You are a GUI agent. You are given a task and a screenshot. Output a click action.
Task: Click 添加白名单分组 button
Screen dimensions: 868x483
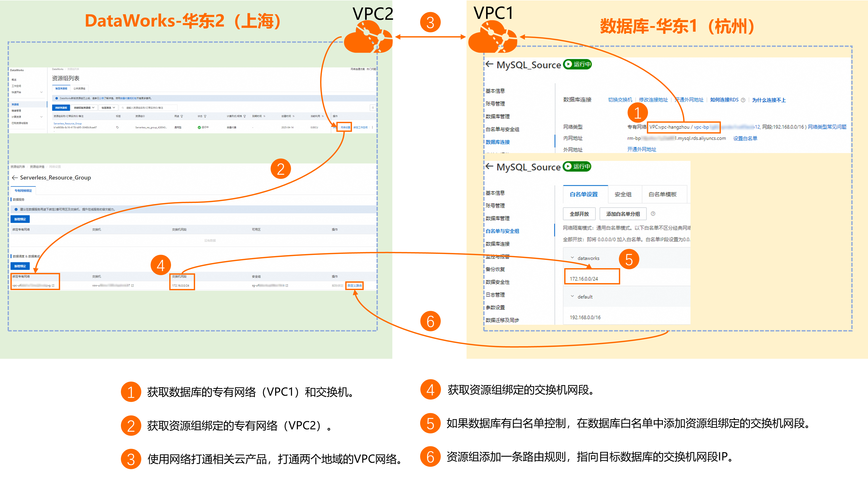pos(623,214)
